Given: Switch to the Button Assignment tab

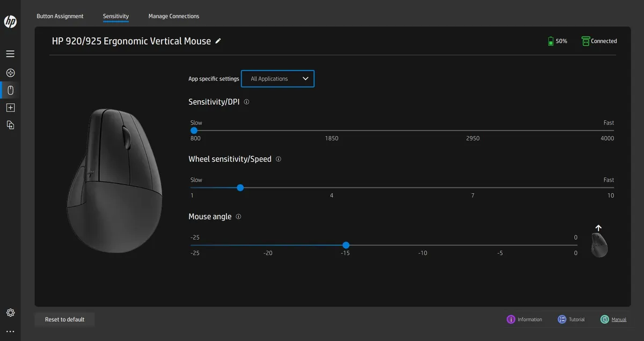Looking at the screenshot, I should click(60, 16).
